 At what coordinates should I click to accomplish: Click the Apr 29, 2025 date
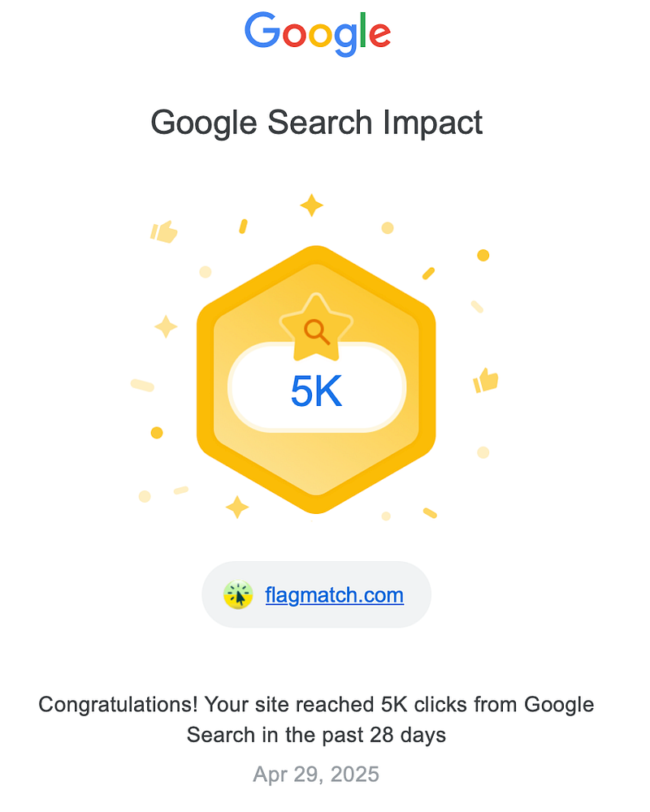[316, 774]
